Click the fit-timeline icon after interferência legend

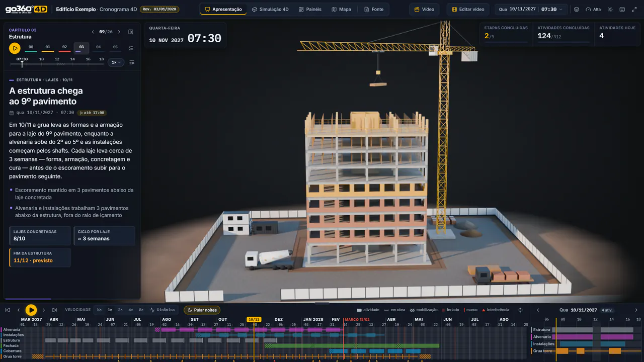point(520,310)
